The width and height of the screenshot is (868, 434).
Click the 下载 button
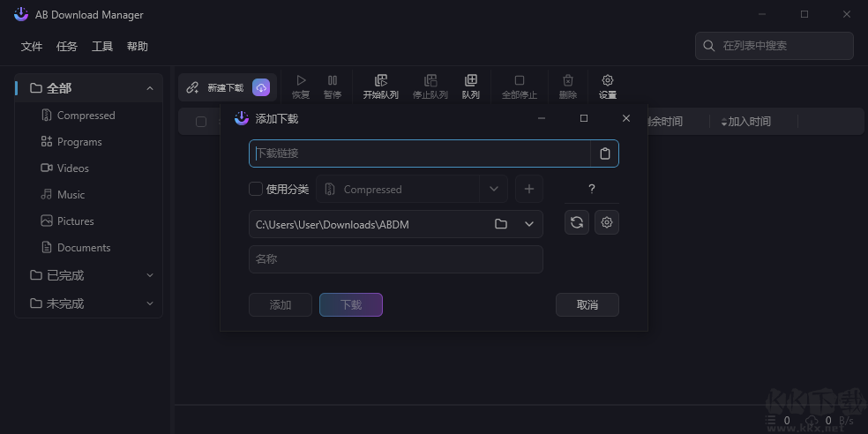coord(351,305)
